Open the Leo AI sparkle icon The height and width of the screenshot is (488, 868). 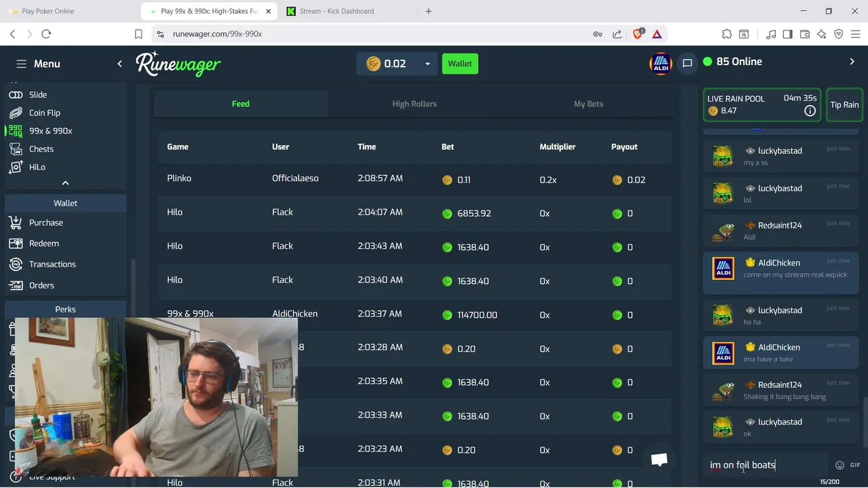pos(822,34)
